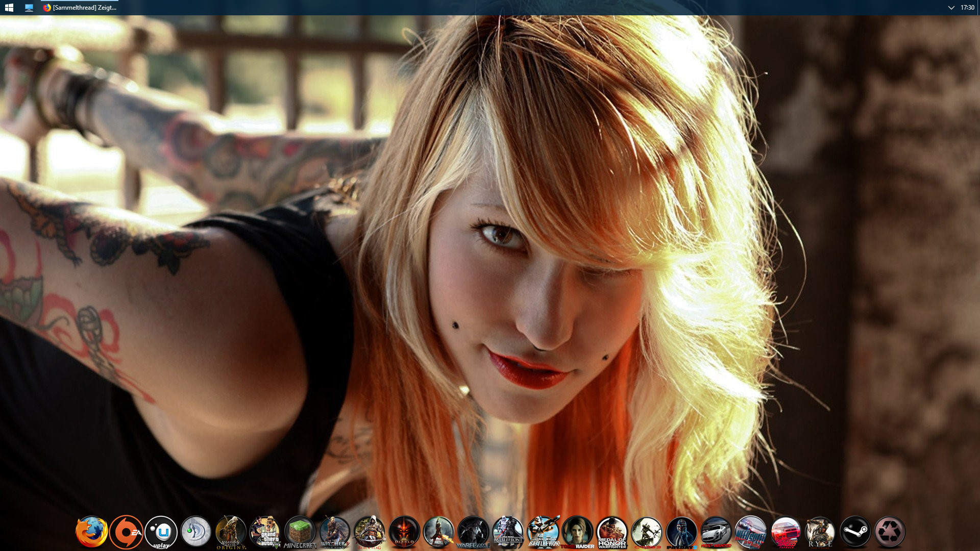Launch TeamSpeak from the dock

[196, 532]
